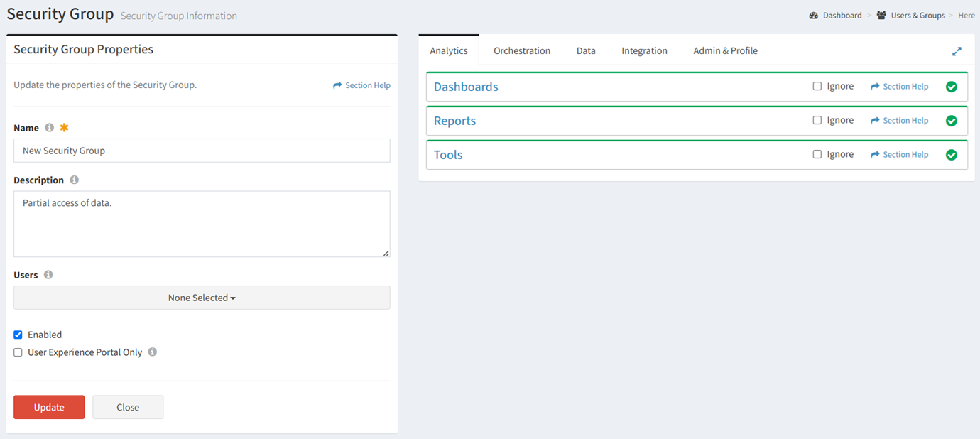Image resolution: width=980 pixels, height=439 pixels.
Task: Click the green check icon for Tools
Action: [x=952, y=155]
